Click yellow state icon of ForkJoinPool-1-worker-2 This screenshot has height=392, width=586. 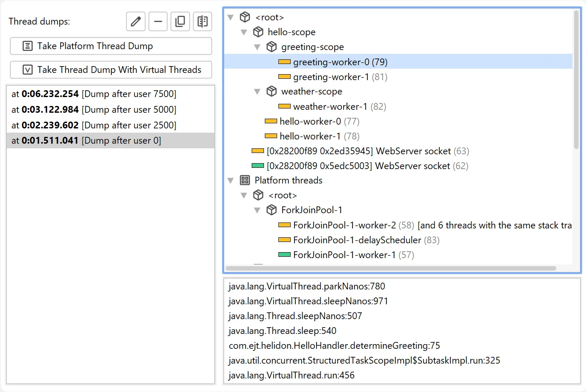(284, 225)
